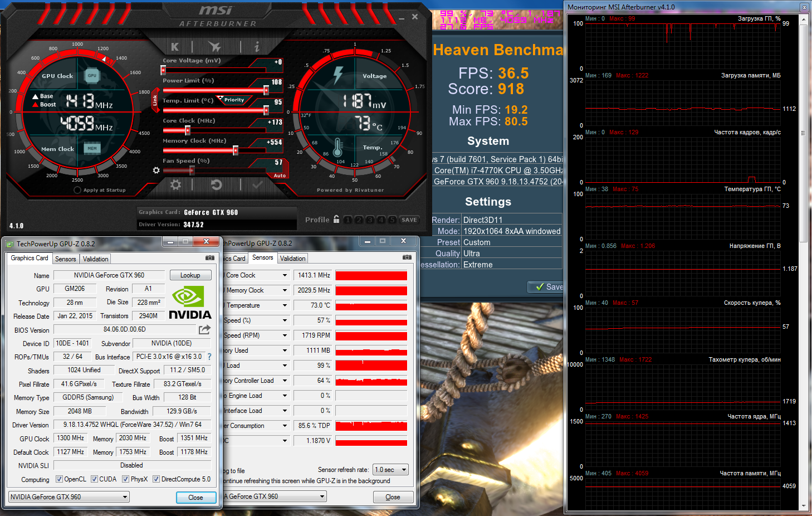The height and width of the screenshot is (516, 812).
Task: Enable Apply at Startup in Afterburner
Action: tap(77, 190)
